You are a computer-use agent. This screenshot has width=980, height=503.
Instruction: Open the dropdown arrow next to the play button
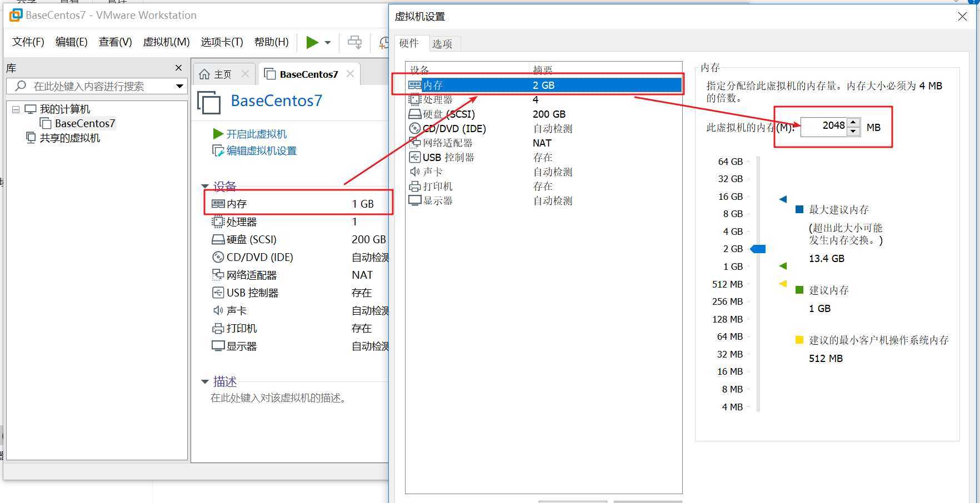(328, 42)
